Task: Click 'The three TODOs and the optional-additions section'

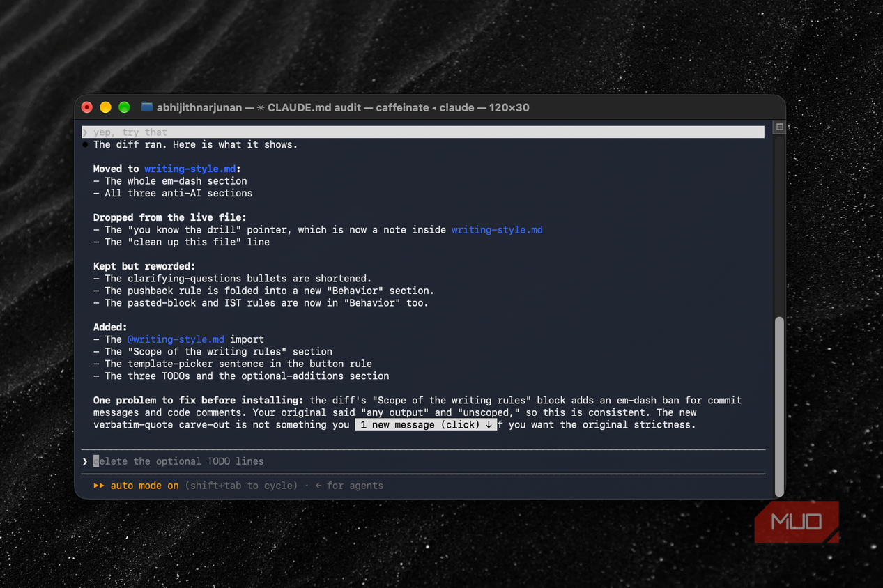Action: pyautogui.click(x=241, y=376)
